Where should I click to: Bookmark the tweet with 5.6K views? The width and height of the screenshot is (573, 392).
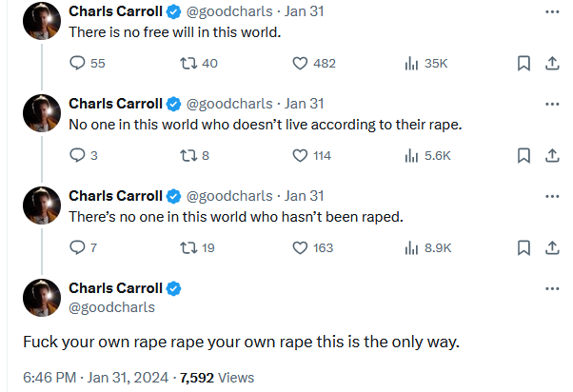click(523, 156)
